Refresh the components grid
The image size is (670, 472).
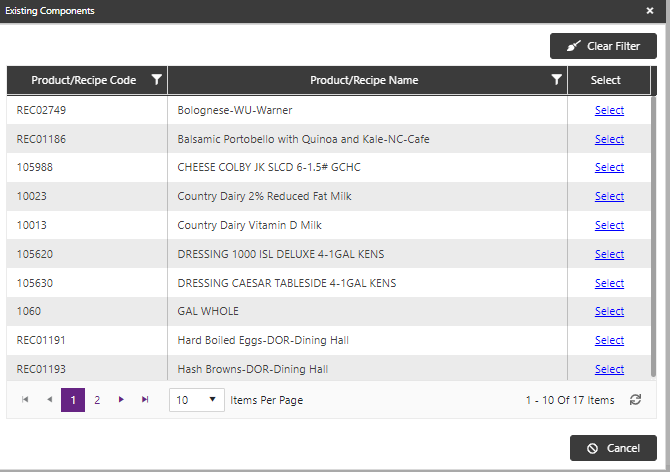point(635,400)
